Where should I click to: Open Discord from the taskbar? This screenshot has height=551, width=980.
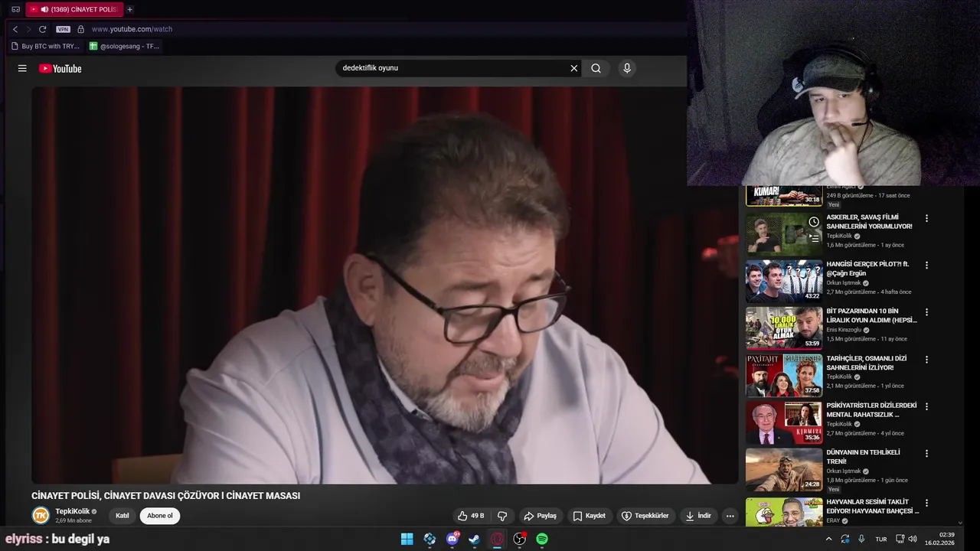click(x=452, y=539)
